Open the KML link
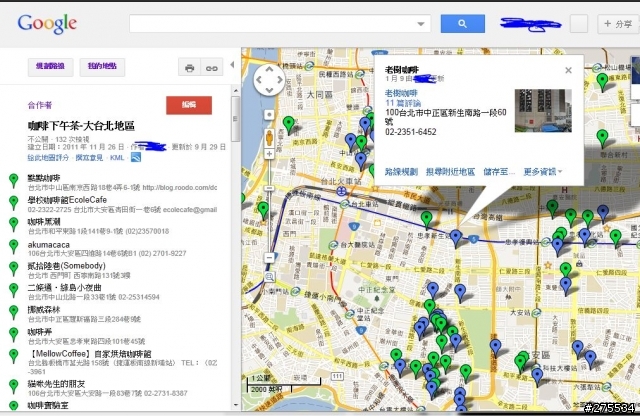Viewport: 640px width, 416px height. point(117,158)
